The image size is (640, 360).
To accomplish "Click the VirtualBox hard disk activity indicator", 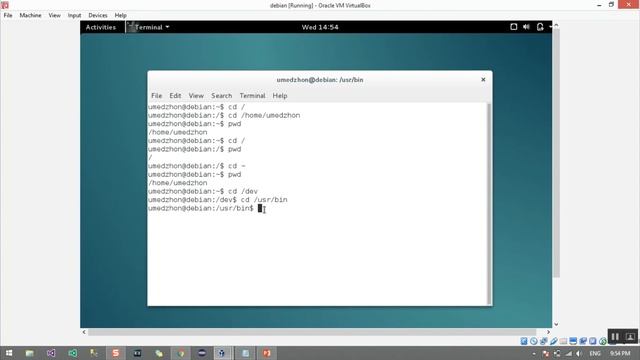I will pos(524,341).
